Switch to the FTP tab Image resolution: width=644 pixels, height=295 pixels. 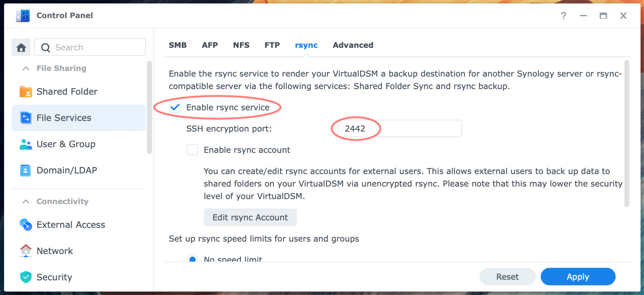click(272, 45)
